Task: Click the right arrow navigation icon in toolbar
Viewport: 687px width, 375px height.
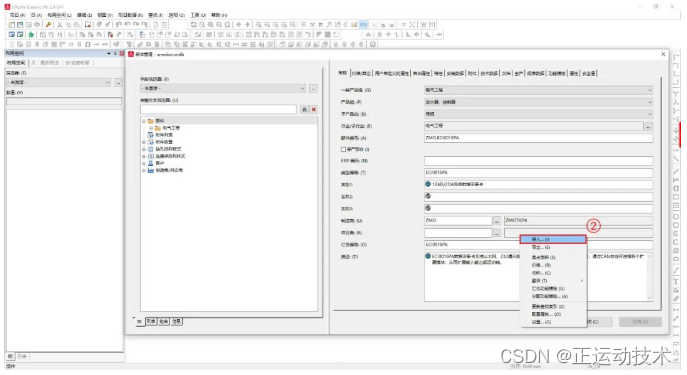Action: [248, 25]
